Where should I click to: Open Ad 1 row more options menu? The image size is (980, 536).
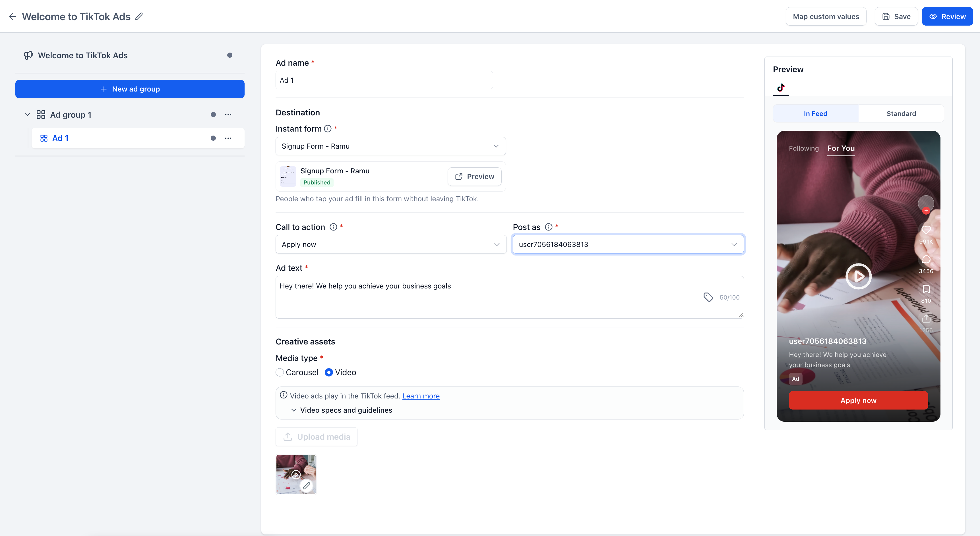228,138
